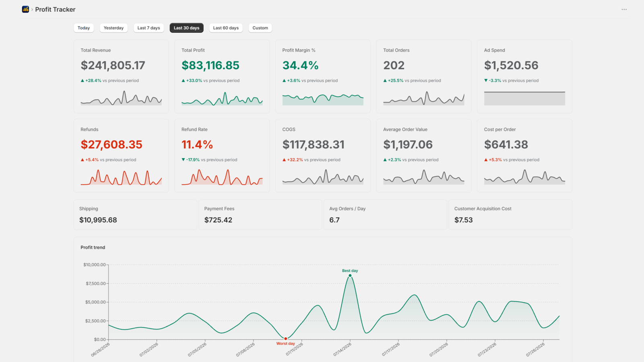Select the Today date range
644x362 pixels.
[x=84, y=28]
